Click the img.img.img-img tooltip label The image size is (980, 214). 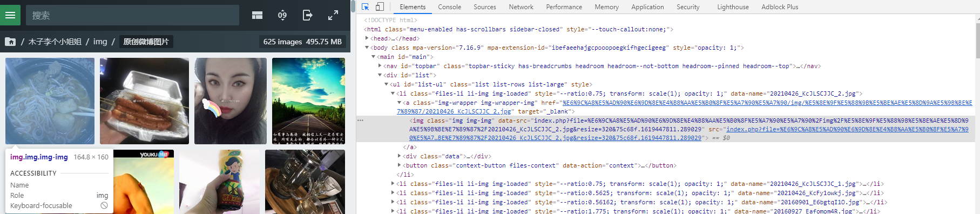(39, 157)
